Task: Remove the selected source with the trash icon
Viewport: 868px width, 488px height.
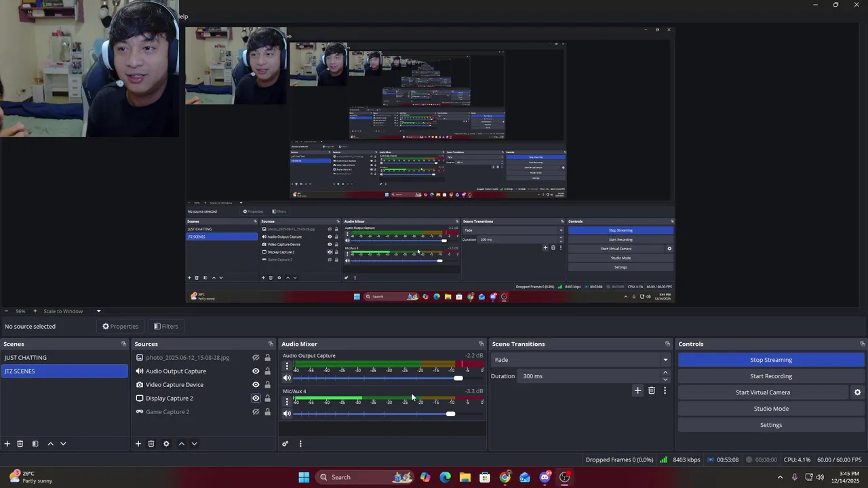Action: point(151,444)
